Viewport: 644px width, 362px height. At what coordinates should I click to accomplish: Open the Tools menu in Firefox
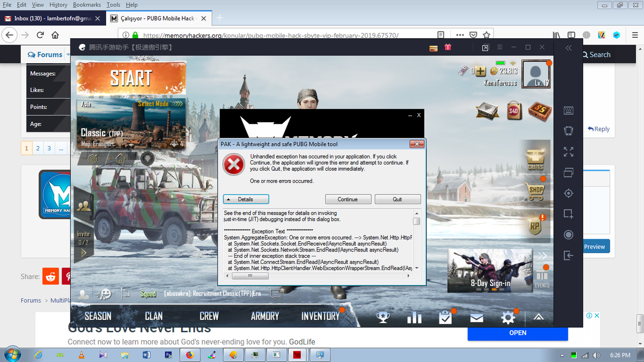pyautogui.click(x=113, y=5)
